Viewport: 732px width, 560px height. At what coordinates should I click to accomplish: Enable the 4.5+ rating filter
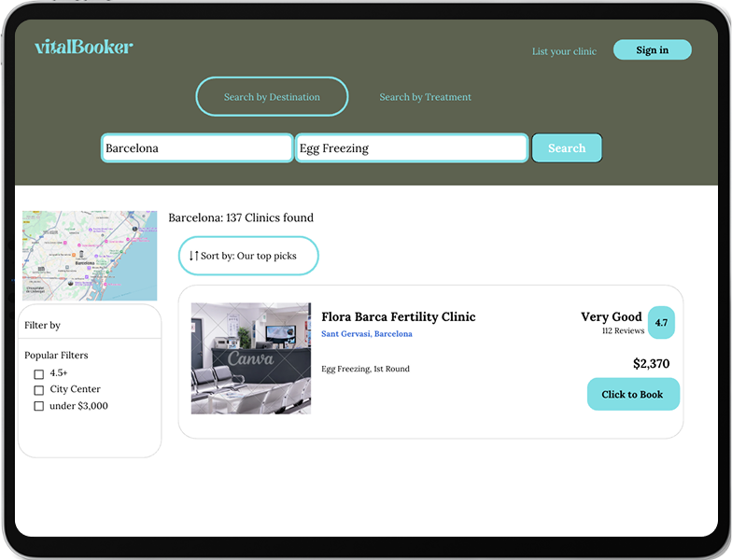[39, 374]
